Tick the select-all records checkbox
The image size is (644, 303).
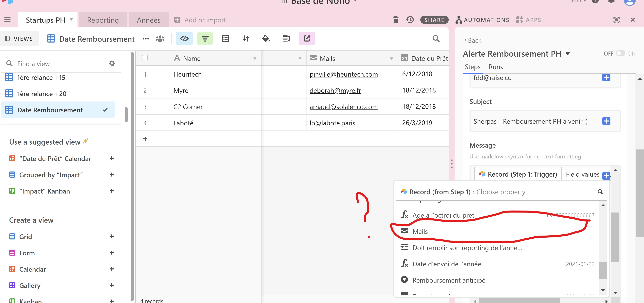coord(144,58)
